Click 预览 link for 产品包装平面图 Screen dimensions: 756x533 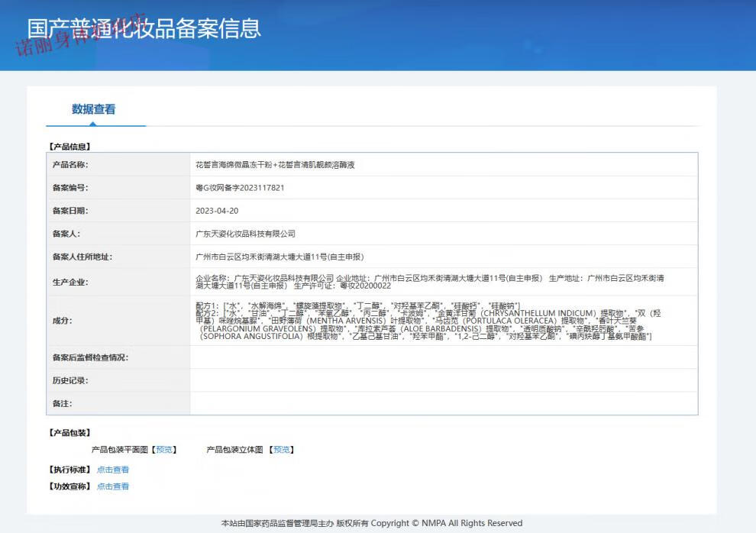coord(164,450)
